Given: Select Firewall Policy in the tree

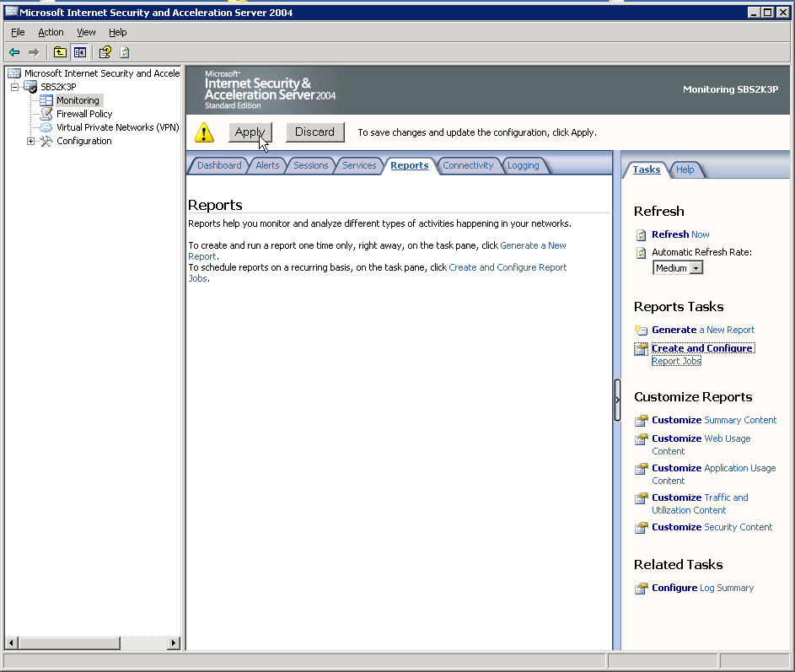Looking at the screenshot, I should 84,114.
